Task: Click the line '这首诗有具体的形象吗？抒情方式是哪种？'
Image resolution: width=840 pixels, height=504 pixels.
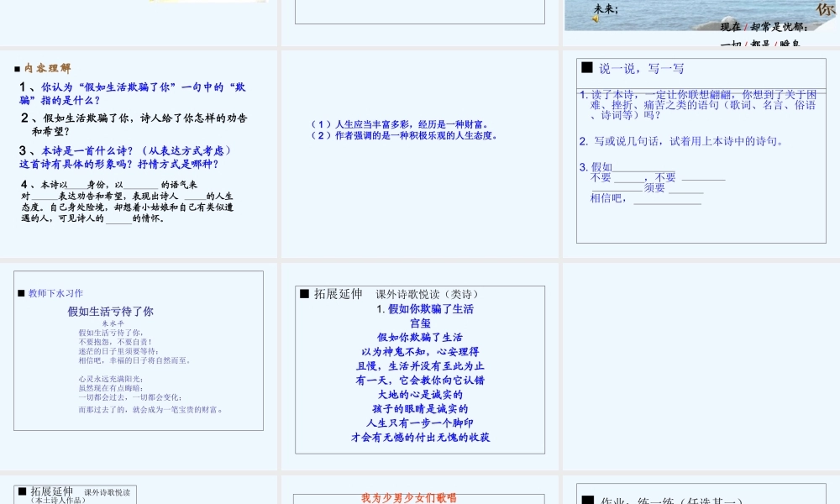Action: click(x=119, y=165)
